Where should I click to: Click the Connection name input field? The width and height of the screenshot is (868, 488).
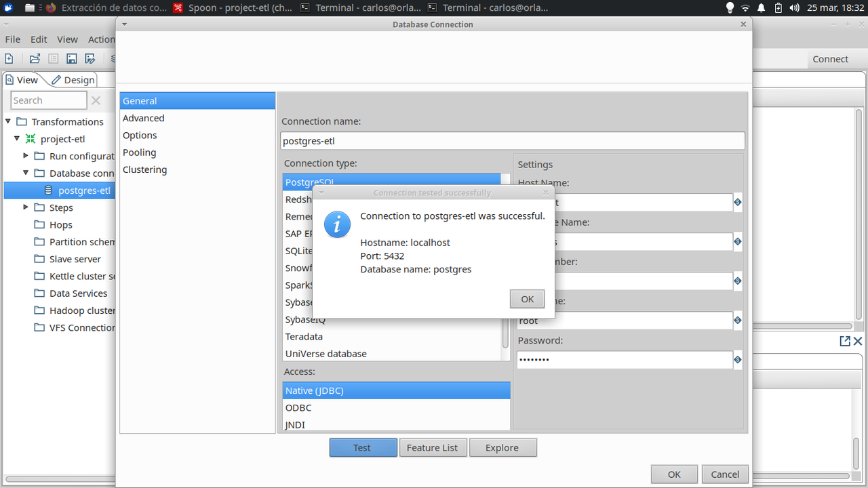pos(513,141)
